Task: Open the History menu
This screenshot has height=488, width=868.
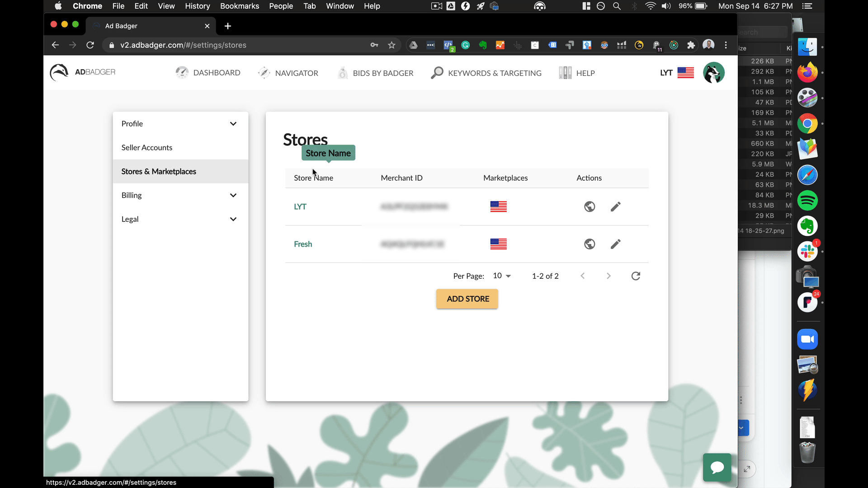Action: point(197,6)
